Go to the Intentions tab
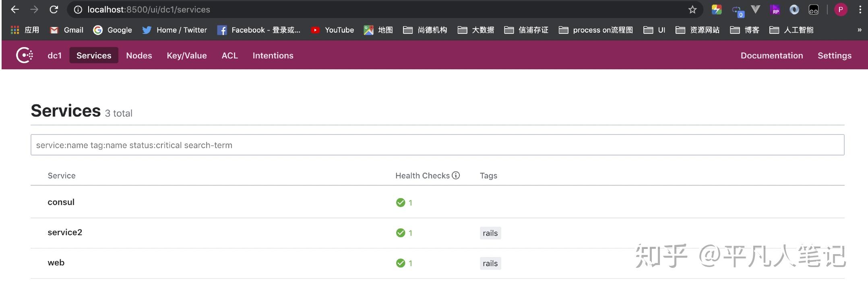 [x=273, y=56]
